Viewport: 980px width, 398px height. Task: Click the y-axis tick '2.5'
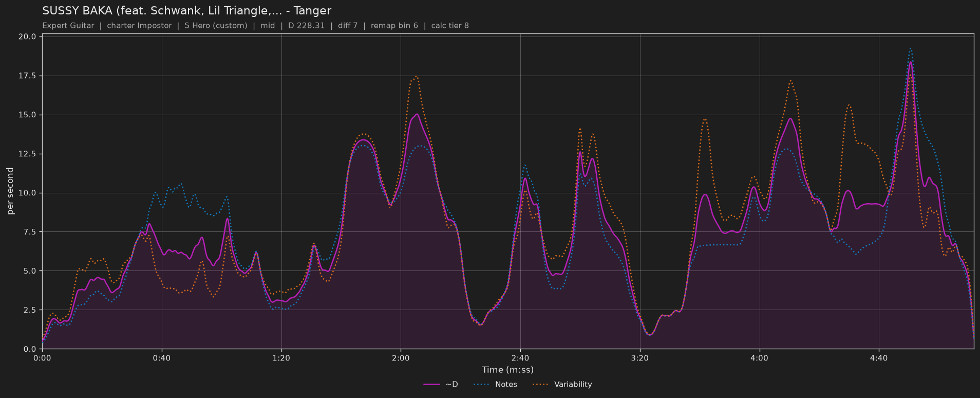[x=29, y=310]
